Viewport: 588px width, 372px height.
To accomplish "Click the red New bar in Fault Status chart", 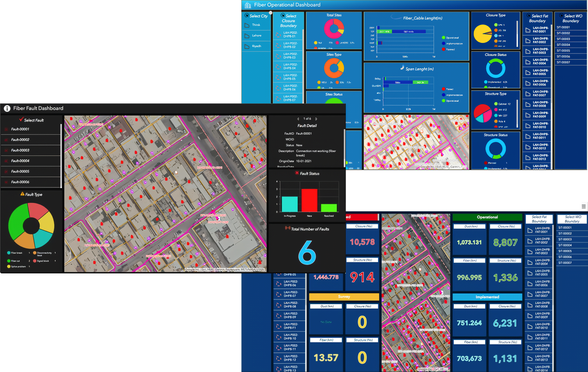I will [x=309, y=200].
